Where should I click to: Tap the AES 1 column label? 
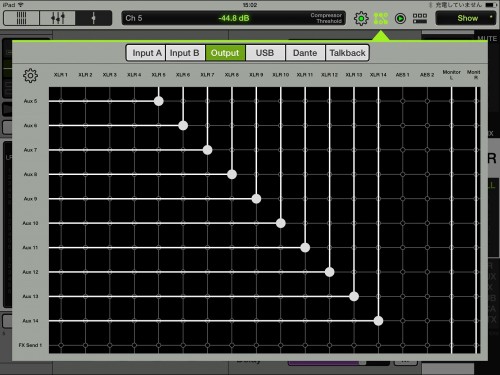click(x=403, y=75)
